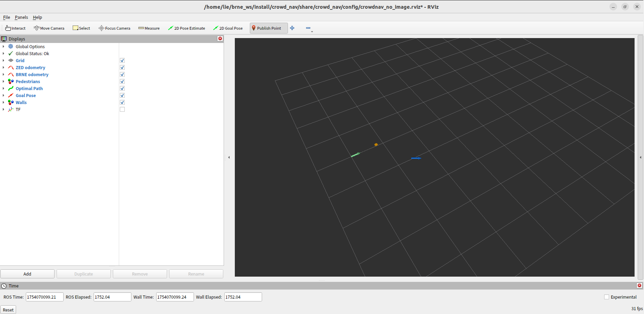The width and height of the screenshot is (644, 314).
Task: Activate the Focus Camera tool
Action: pyautogui.click(x=115, y=28)
